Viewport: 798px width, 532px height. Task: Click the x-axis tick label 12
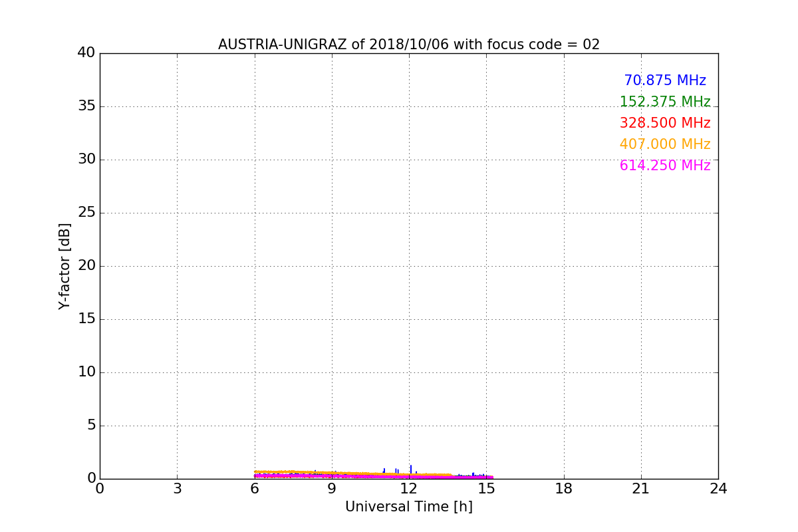[409, 489]
